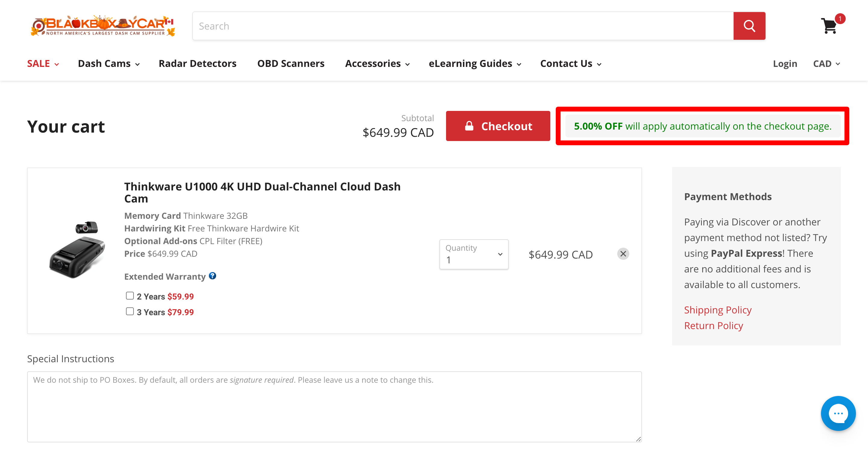Image resolution: width=868 pixels, height=449 pixels.
Task: Click the red Checkout button
Action: pos(498,126)
